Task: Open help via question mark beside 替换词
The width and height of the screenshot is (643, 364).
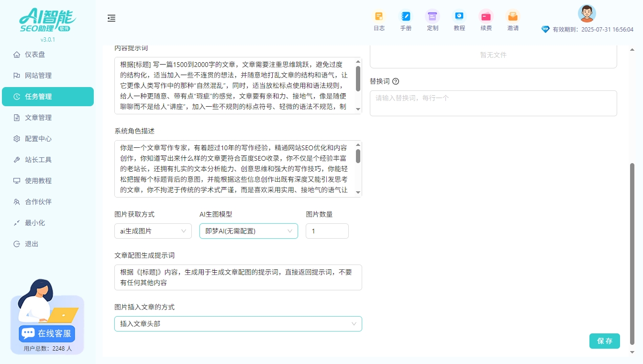Action: tap(395, 81)
